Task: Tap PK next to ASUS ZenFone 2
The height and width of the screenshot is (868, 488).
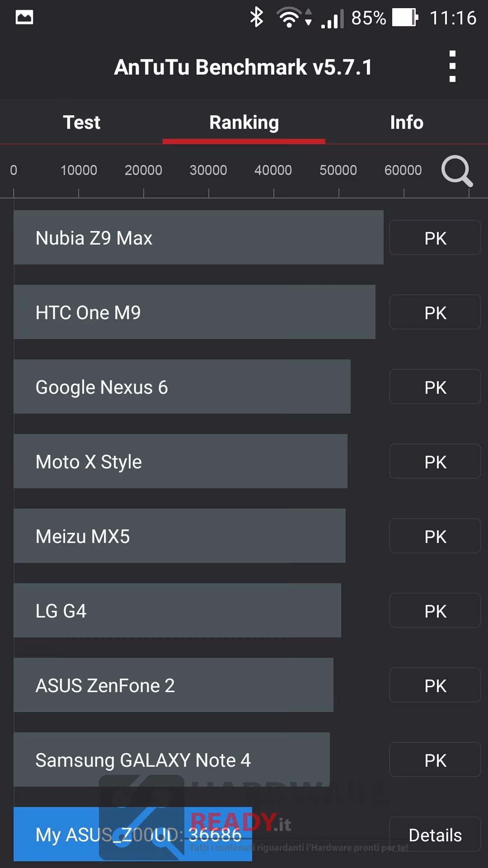Action: (x=435, y=685)
